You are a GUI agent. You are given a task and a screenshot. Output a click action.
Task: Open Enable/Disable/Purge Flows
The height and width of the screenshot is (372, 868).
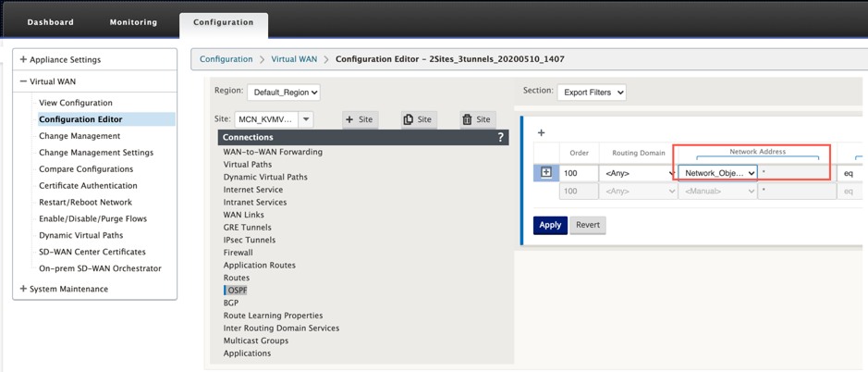click(93, 219)
